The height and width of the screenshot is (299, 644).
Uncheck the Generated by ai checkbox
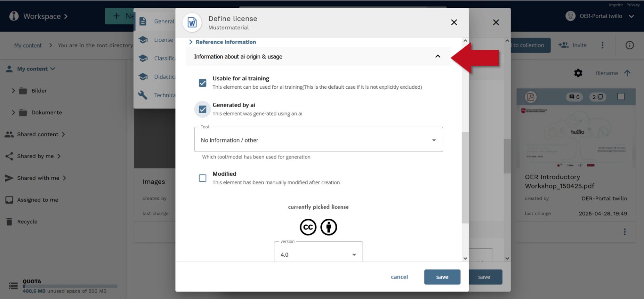point(203,109)
